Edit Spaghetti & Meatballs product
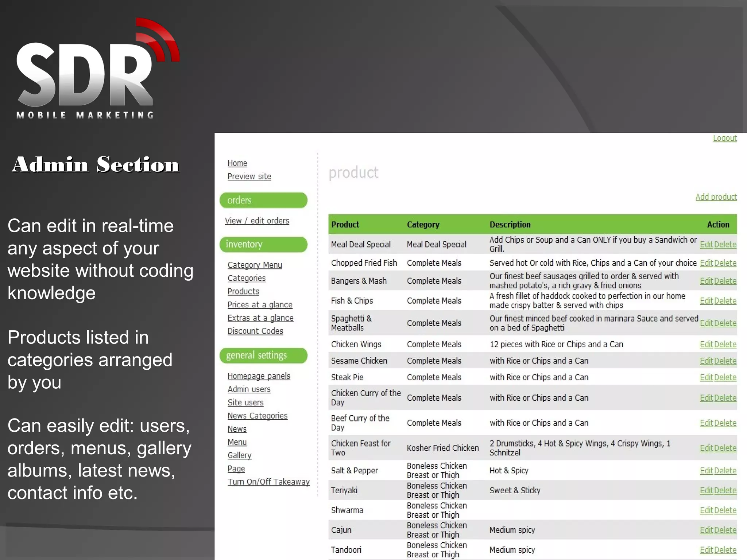Image resolution: width=747 pixels, height=560 pixels. point(706,323)
